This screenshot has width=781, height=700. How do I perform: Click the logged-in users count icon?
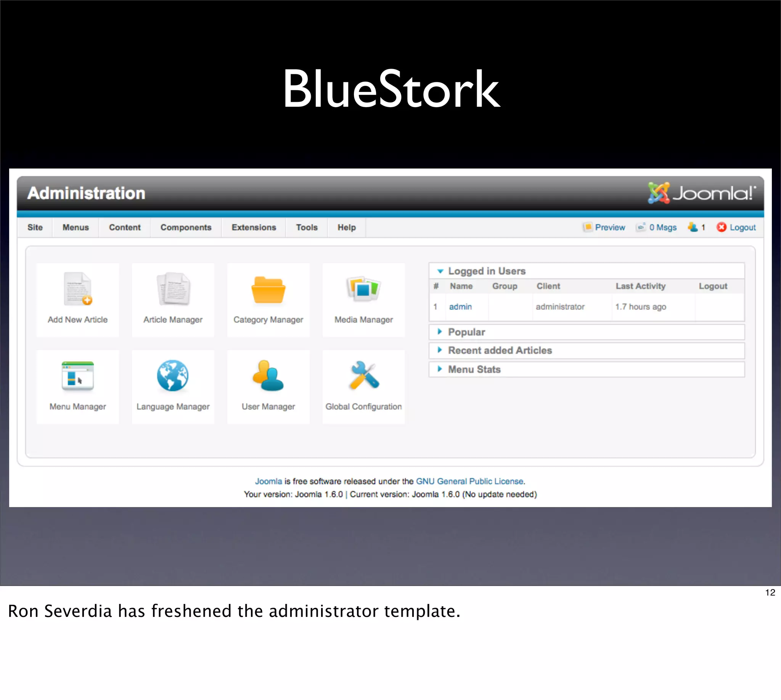point(693,227)
